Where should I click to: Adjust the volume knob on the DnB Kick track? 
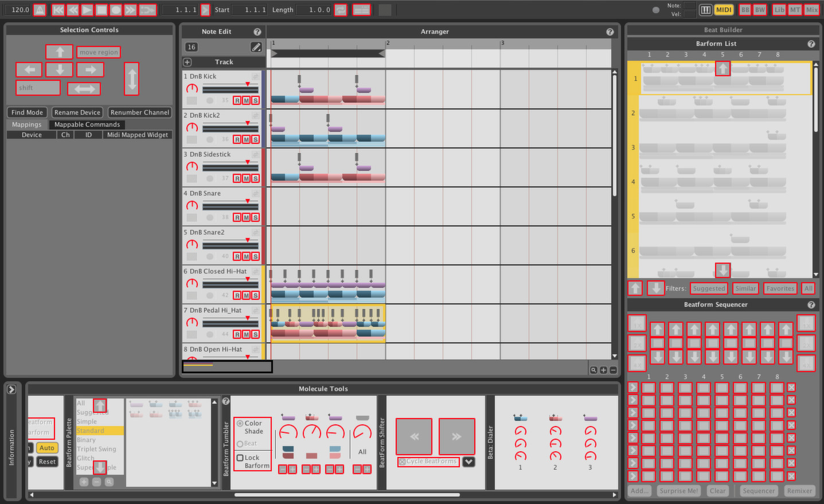193,89
